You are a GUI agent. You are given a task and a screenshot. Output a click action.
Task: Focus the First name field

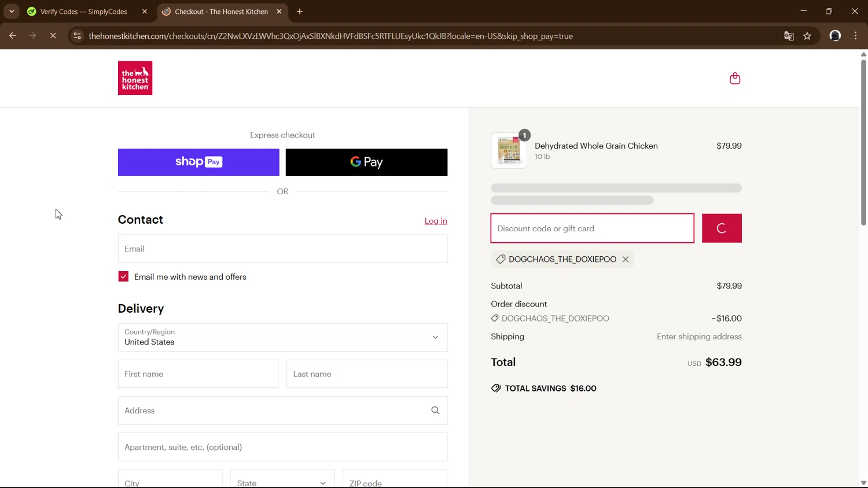tap(198, 374)
